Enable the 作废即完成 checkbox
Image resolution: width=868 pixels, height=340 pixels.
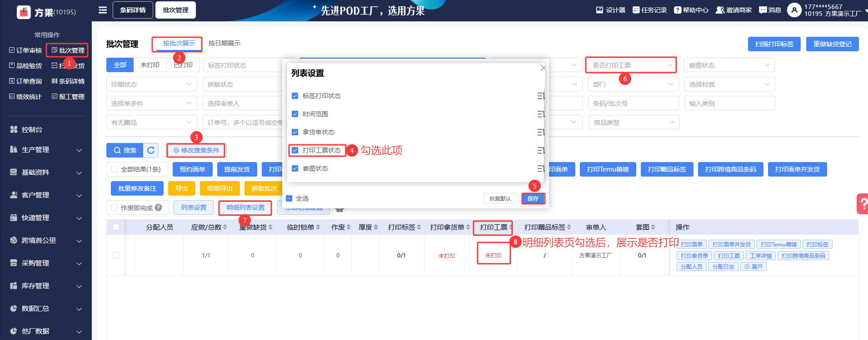tap(115, 207)
